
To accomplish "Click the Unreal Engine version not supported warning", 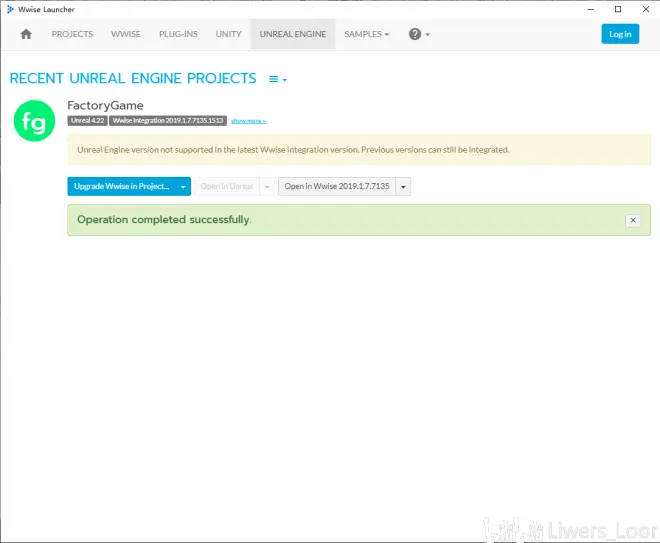I will coord(359,150).
